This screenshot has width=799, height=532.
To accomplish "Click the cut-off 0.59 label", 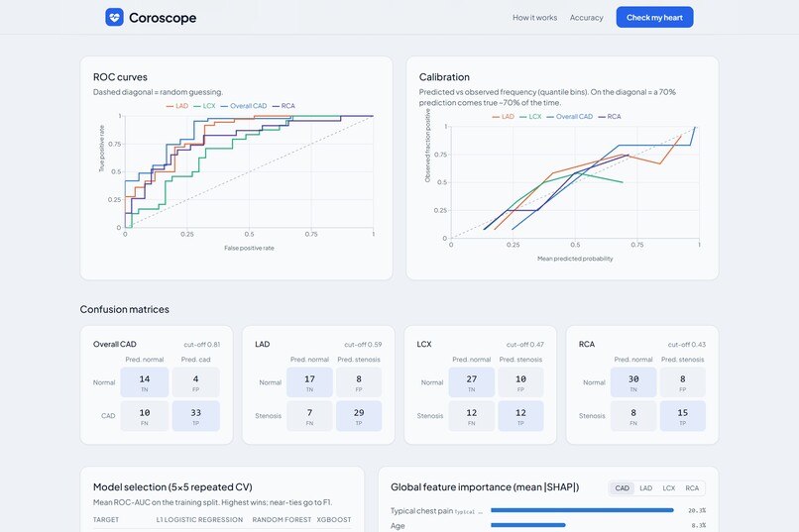I will tap(363, 345).
